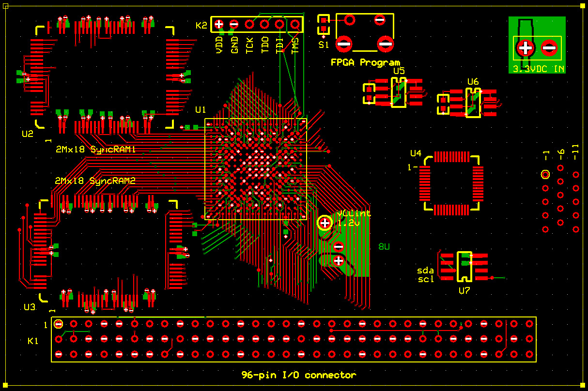Viewport: 588px width, 391px height.
Task: Select the U2 designator label
Action: (x=28, y=134)
